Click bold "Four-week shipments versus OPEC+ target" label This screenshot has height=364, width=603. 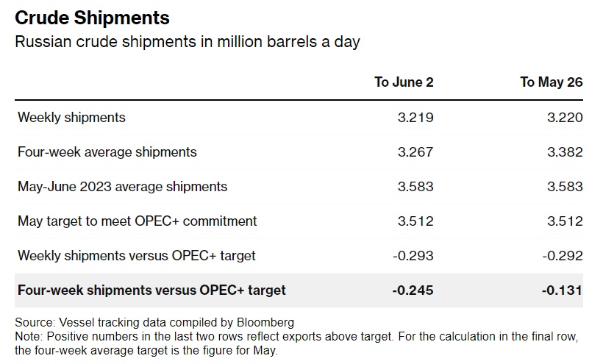(x=151, y=290)
